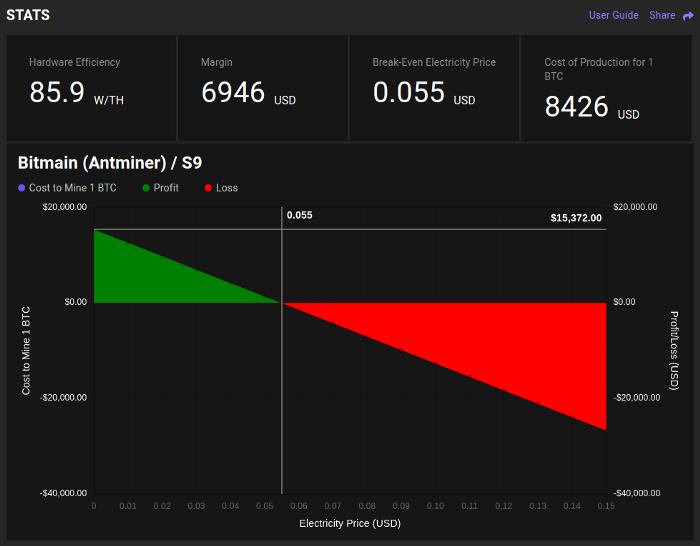
Task: Click the 0.055 break-even marker label
Action: (x=300, y=215)
